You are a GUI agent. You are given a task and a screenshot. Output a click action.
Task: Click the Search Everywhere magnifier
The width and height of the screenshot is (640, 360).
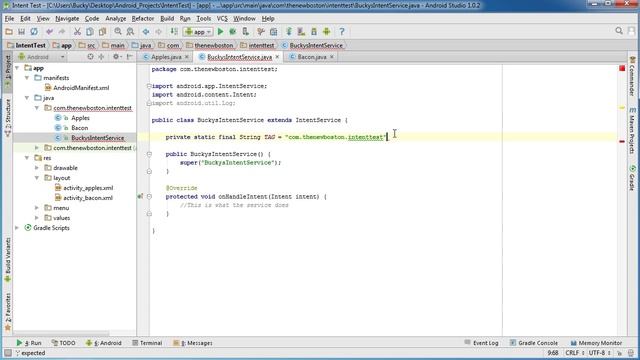(x=619, y=31)
